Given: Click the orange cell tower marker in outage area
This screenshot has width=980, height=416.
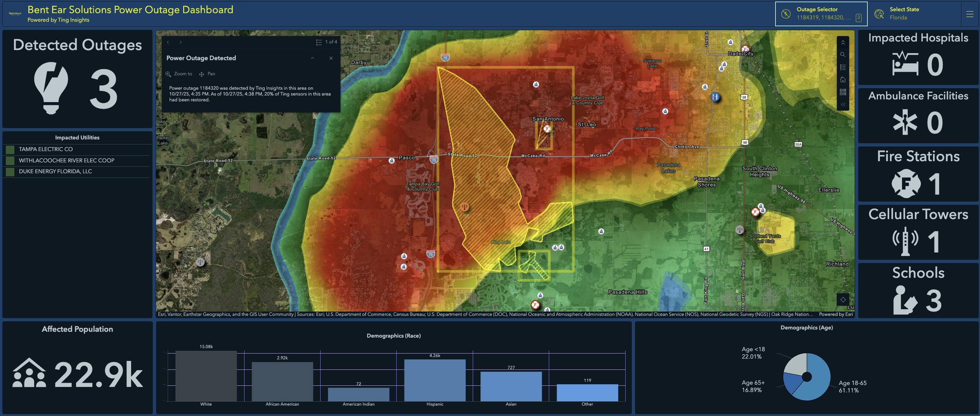Looking at the screenshot, I should [465, 206].
